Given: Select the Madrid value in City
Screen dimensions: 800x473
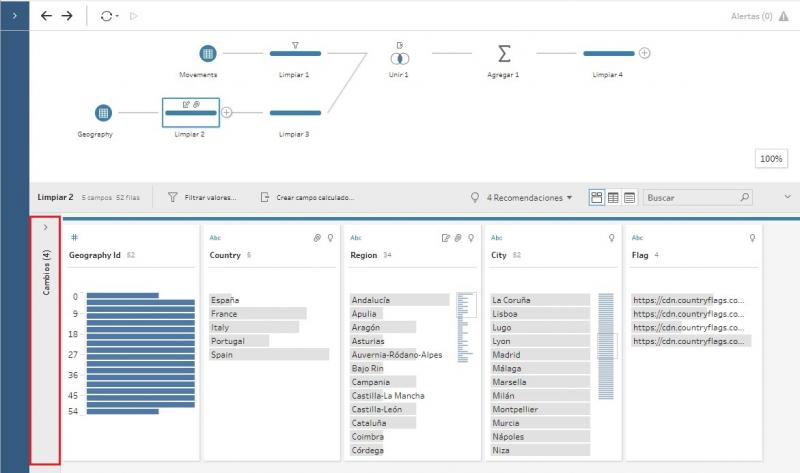Looking at the screenshot, I should click(x=507, y=354).
